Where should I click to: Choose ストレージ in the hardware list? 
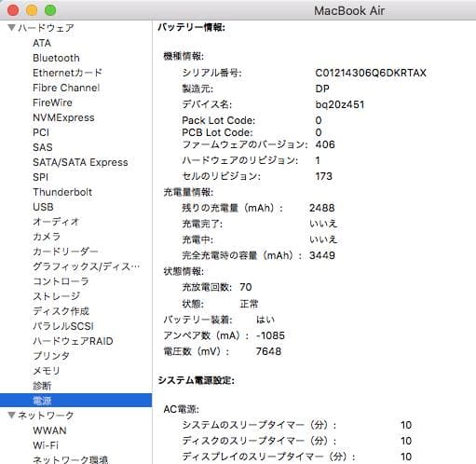tap(57, 296)
